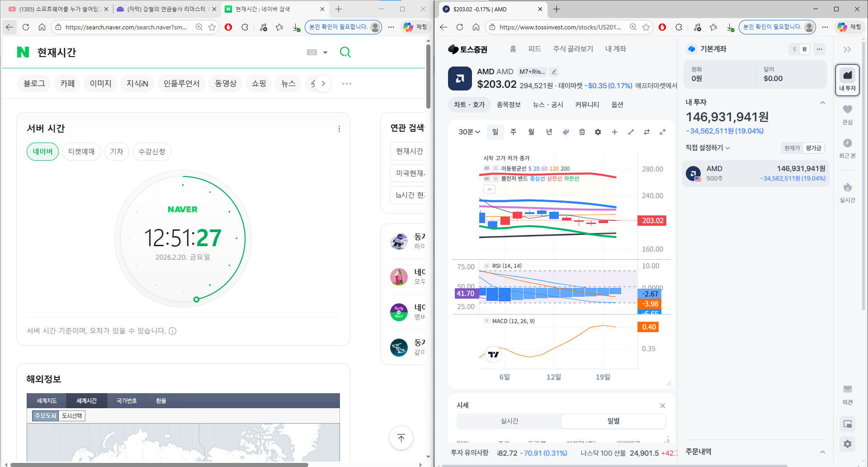Click the Naver green search magnifier icon
The width and height of the screenshot is (868, 467).
(x=345, y=52)
